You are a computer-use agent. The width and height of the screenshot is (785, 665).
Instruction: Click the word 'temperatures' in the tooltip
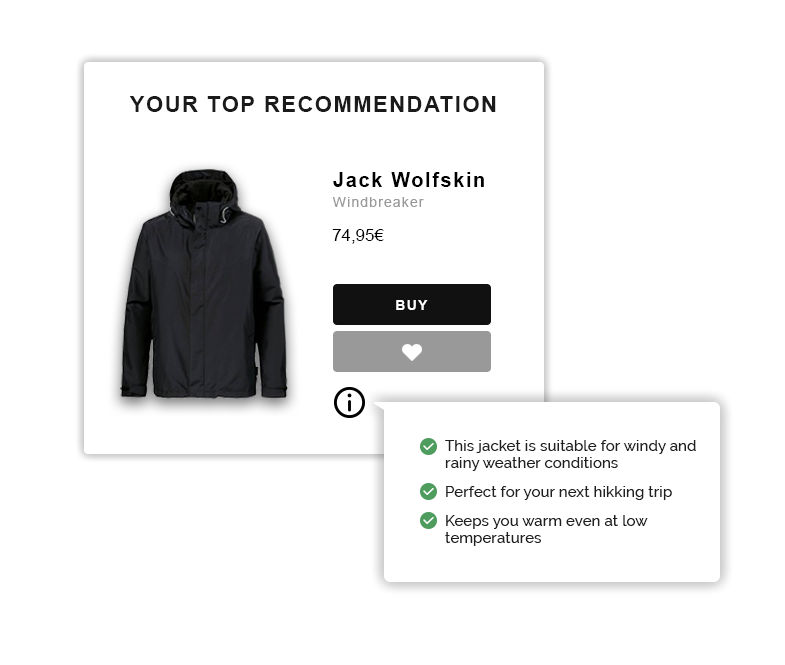tap(493, 538)
